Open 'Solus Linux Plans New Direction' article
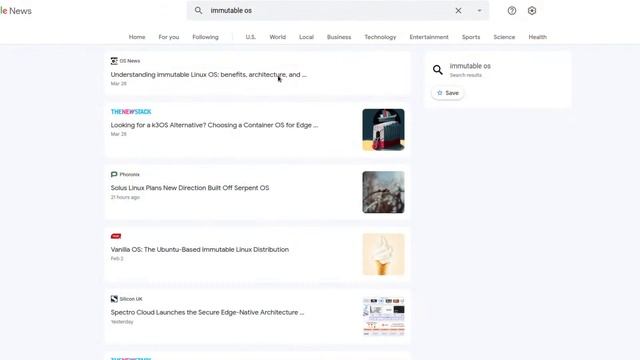 pos(190,188)
